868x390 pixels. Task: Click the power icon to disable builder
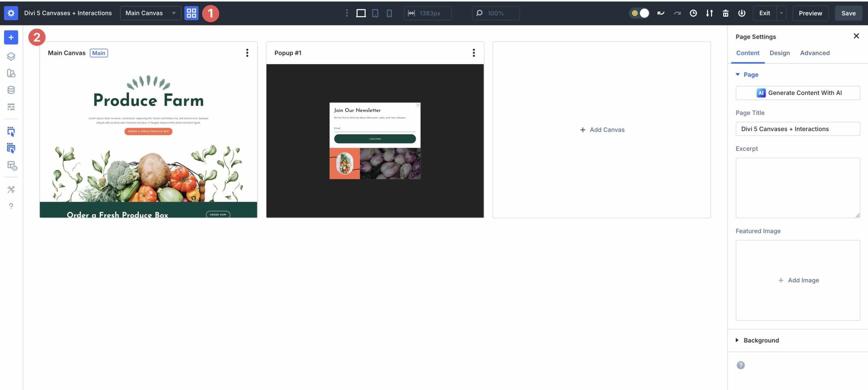pyautogui.click(x=742, y=13)
